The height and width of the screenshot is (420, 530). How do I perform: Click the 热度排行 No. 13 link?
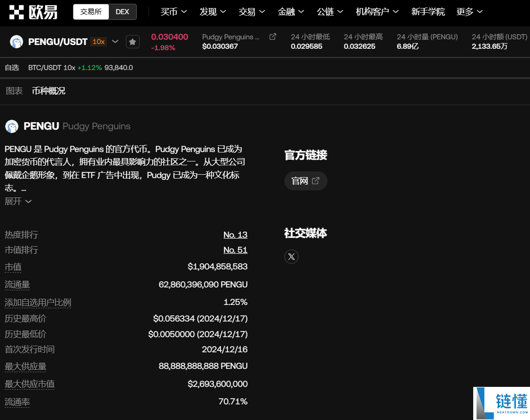[x=235, y=235]
